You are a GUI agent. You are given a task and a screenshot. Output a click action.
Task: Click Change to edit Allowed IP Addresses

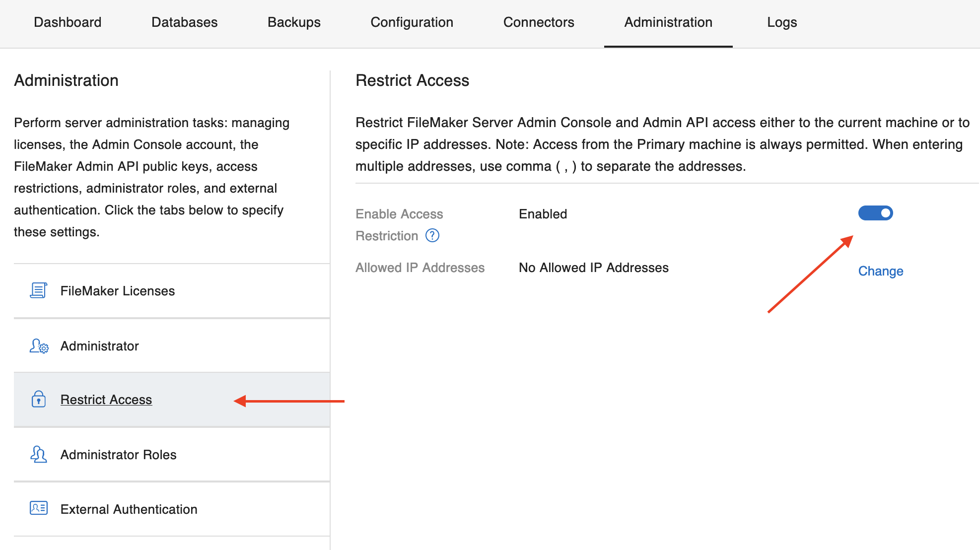click(x=881, y=271)
